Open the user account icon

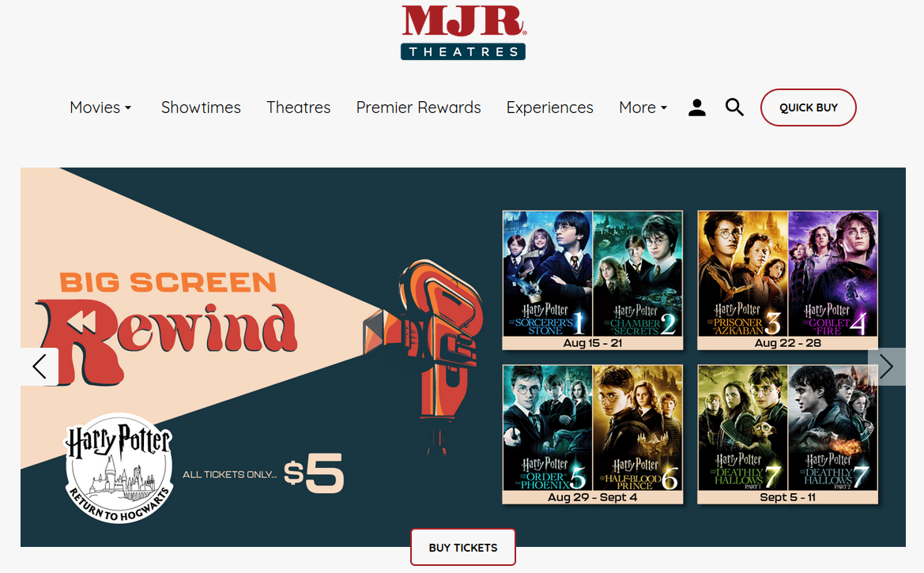pos(697,107)
